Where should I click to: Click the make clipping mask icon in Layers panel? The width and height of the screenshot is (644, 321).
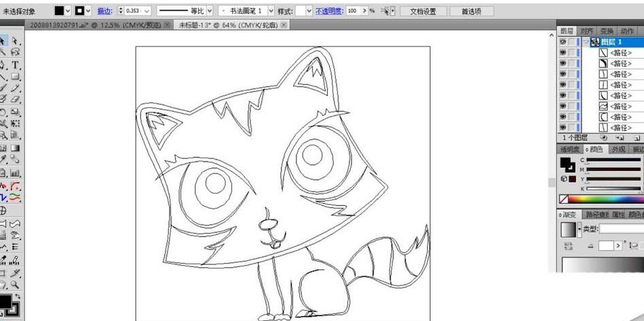[603, 138]
